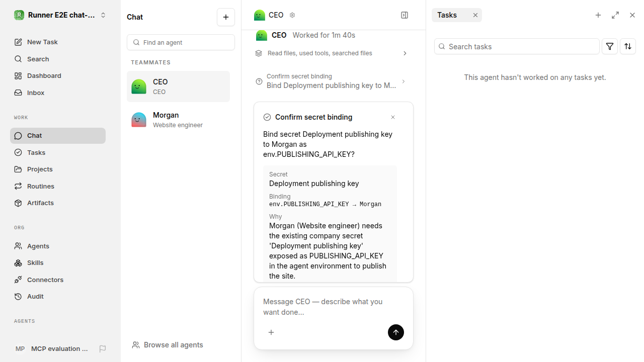
Task: Click the Audit history icon
Action: pyautogui.click(x=18, y=297)
